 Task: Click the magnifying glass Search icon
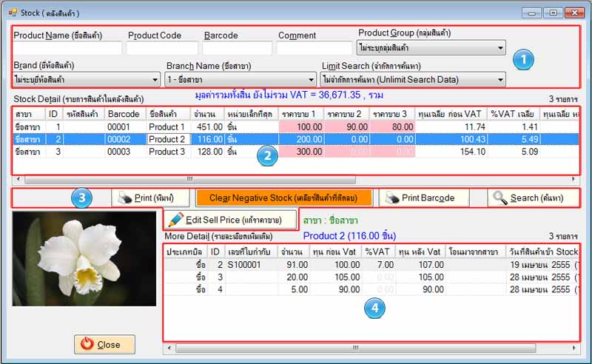point(500,198)
